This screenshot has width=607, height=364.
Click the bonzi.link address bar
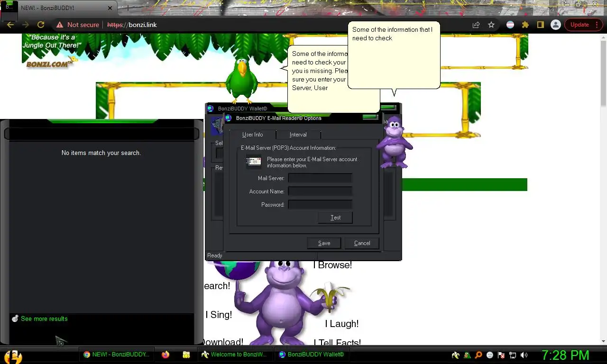pos(285,25)
